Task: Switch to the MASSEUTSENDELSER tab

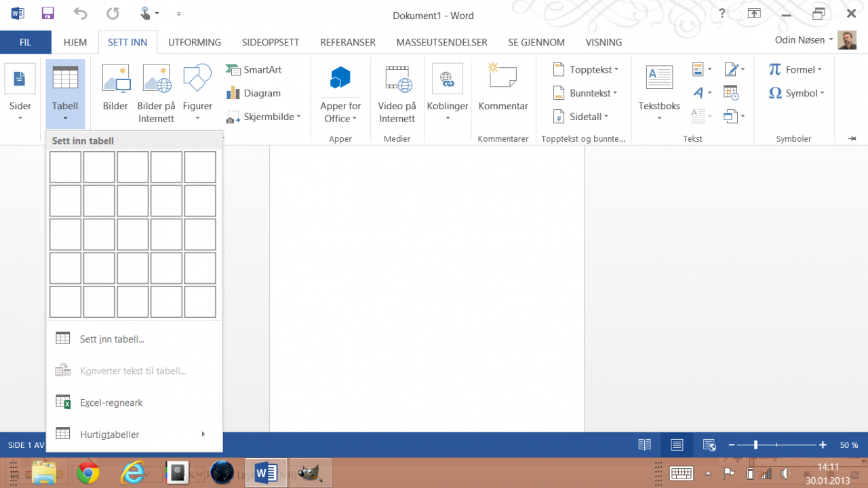Action: (x=442, y=42)
